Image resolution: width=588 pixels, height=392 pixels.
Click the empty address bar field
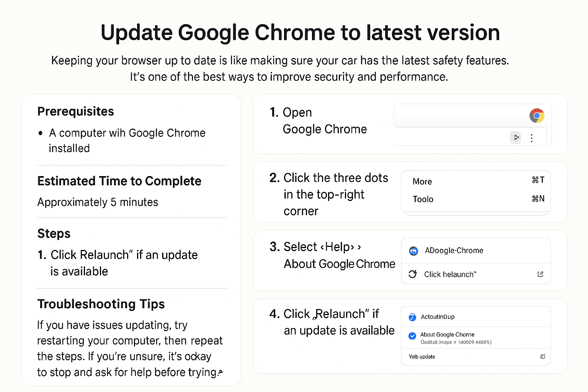(x=459, y=116)
